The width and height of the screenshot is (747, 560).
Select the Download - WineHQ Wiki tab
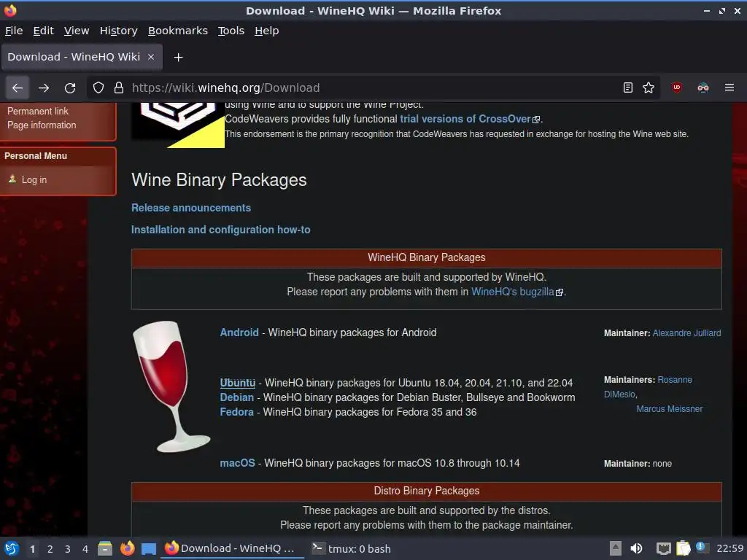click(82, 57)
